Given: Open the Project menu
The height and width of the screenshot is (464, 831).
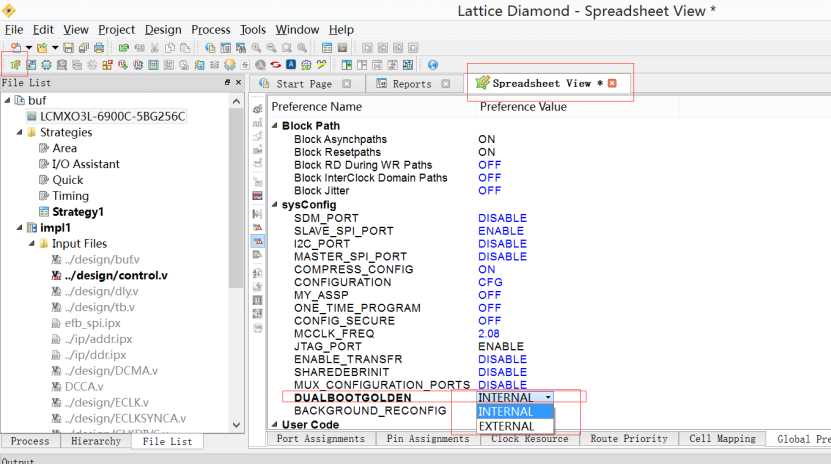Looking at the screenshot, I should click(x=117, y=30).
